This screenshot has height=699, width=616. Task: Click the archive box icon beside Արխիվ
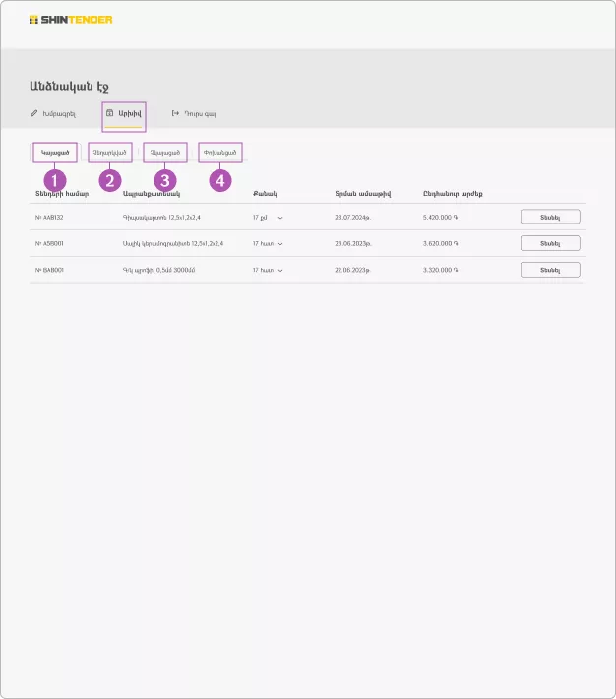(110, 114)
